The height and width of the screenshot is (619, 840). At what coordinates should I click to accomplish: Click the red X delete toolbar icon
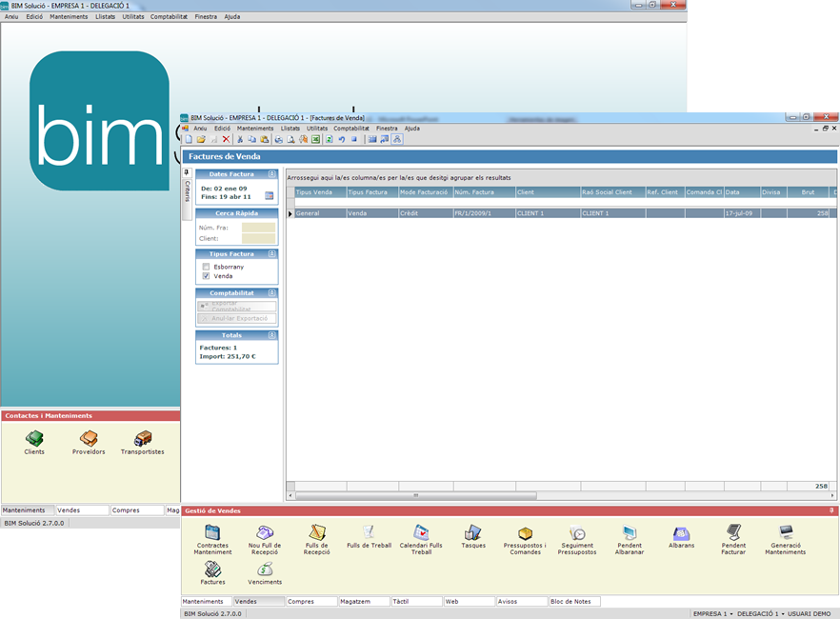[x=226, y=139]
